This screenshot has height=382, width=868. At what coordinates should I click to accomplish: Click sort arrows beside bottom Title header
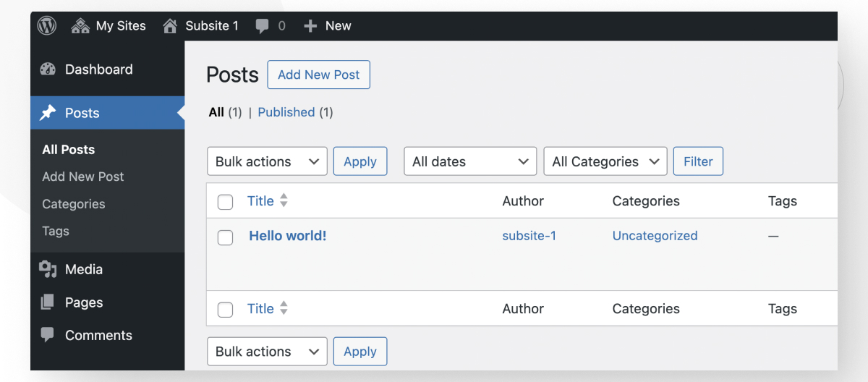[x=284, y=309]
